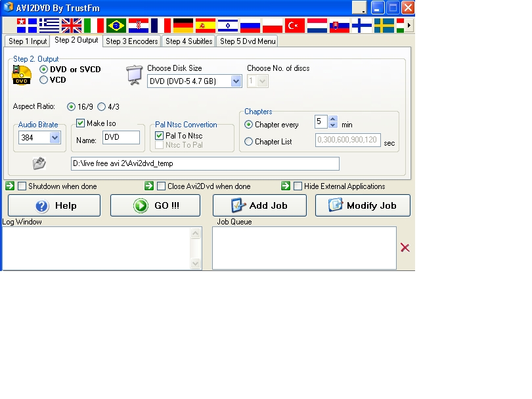Click the chapter minutes value field
Image resolution: width=532 pixels, height=399 pixels.
[x=321, y=121]
